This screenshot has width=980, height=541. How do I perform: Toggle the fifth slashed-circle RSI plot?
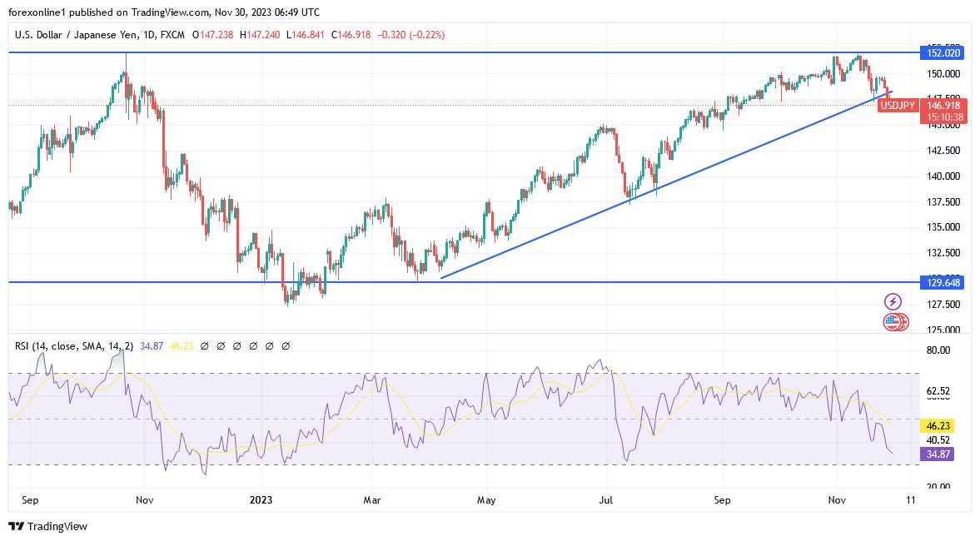pos(270,345)
